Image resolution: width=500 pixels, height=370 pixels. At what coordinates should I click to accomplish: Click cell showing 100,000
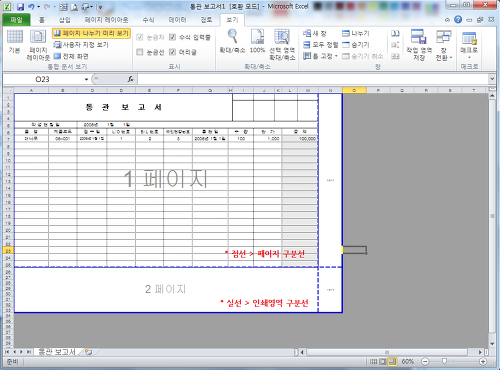[x=300, y=139]
